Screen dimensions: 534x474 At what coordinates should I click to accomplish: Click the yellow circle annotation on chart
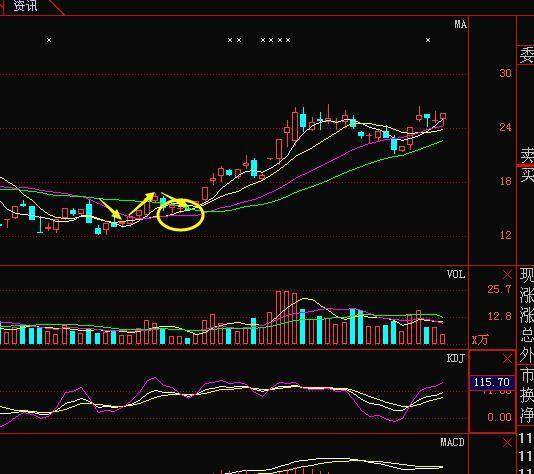point(180,215)
